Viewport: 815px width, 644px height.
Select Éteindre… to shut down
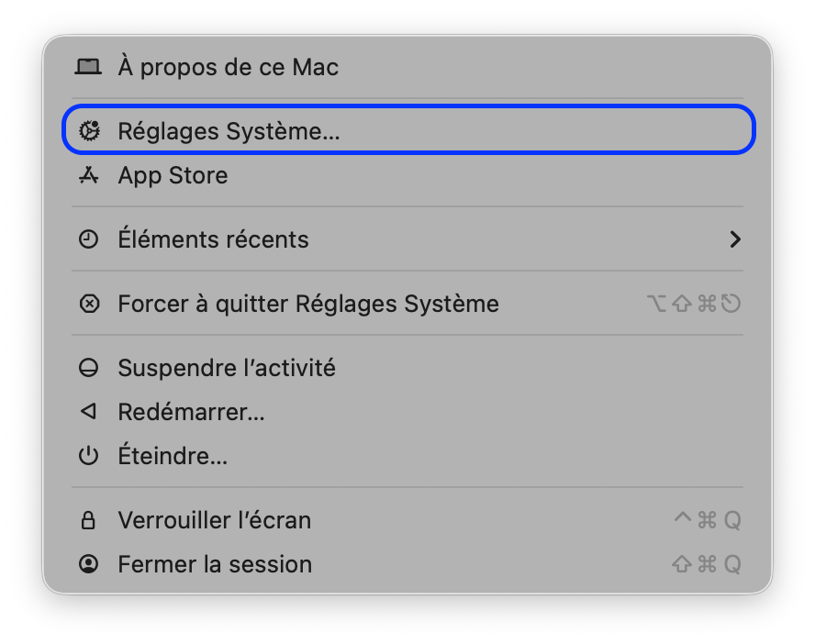[173, 456]
